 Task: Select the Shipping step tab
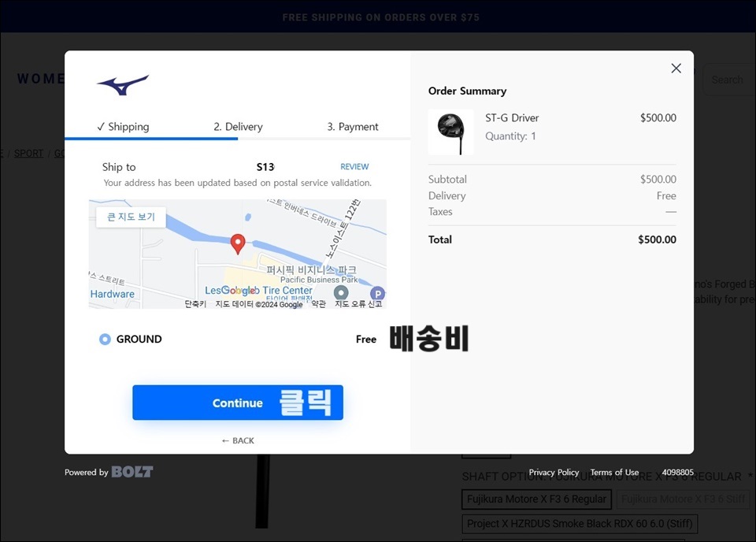pyautogui.click(x=123, y=127)
